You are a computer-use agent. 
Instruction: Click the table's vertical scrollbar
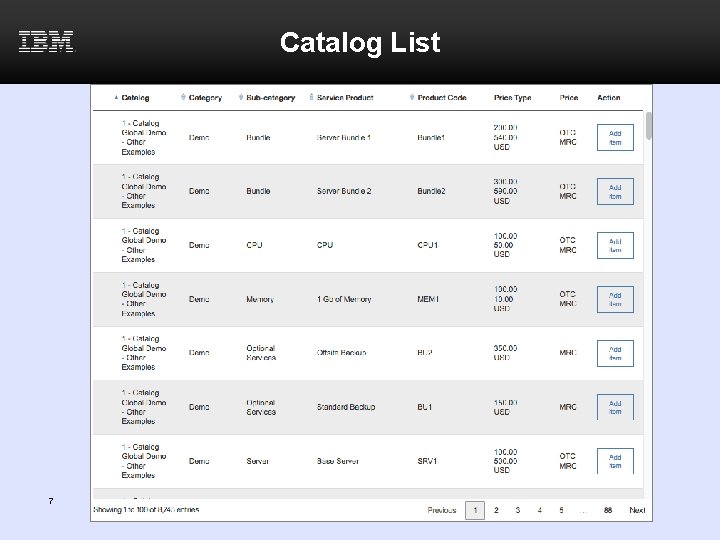tap(649, 127)
